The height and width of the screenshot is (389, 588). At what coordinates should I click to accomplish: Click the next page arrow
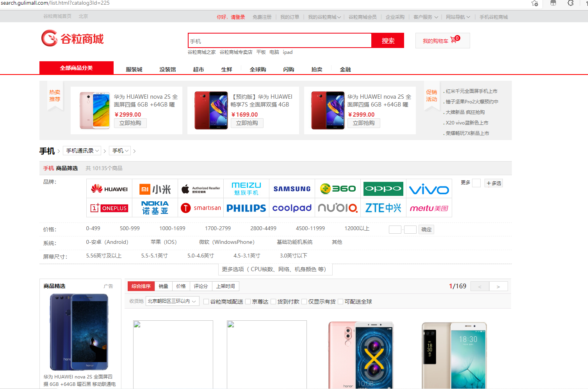(x=499, y=286)
